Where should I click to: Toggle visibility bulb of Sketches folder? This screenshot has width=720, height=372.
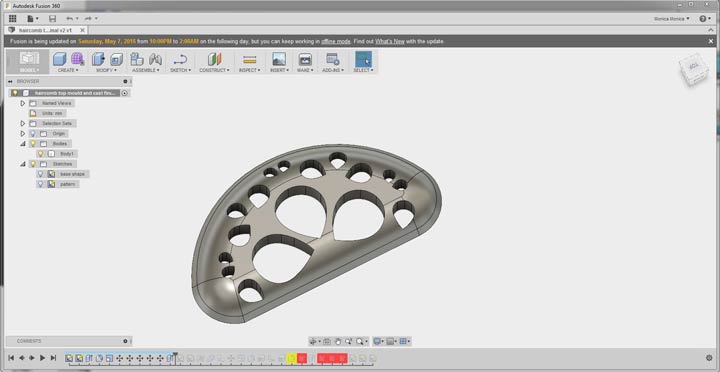point(33,164)
